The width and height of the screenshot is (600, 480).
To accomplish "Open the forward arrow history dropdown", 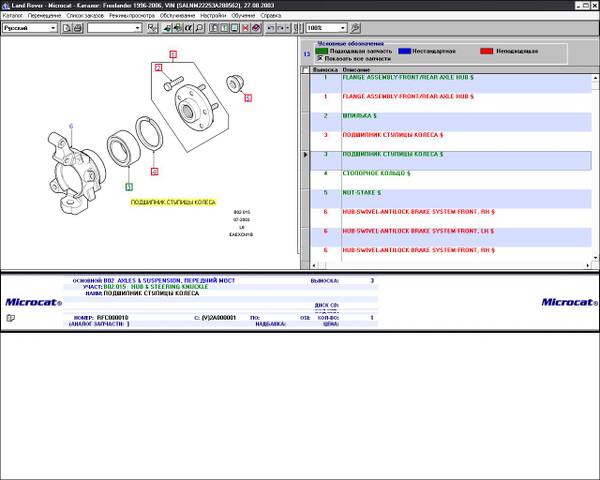I will 287,28.
